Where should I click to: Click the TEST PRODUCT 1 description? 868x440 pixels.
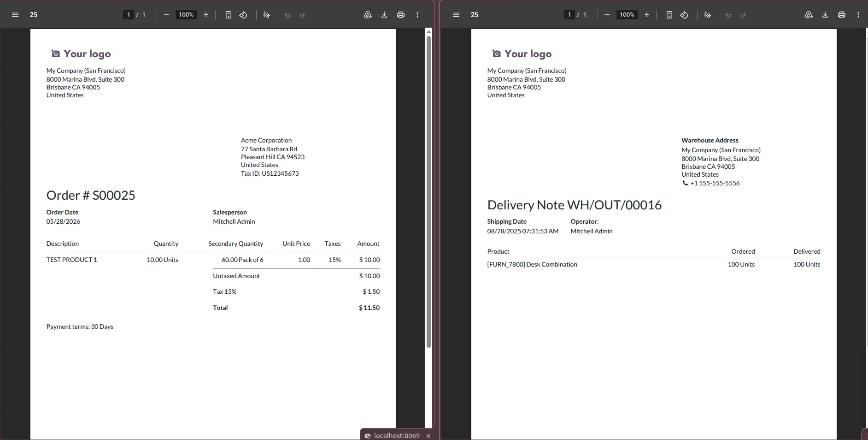[x=71, y=260]
